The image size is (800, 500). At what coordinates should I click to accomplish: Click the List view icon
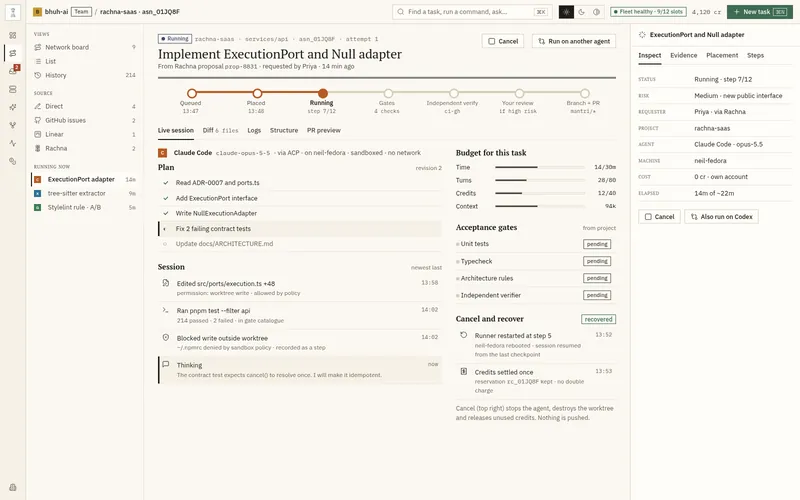[38, 61]
